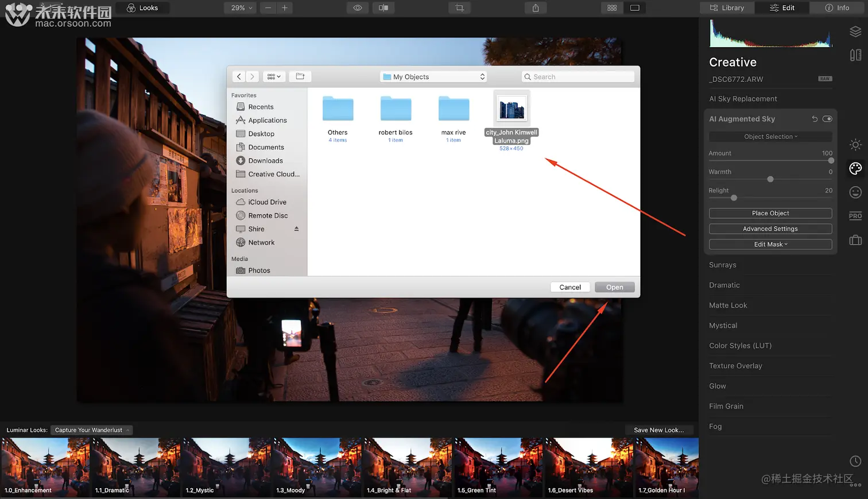Viewport: 868px width, 499px height.
Task: Open the robert bilos folder
Action: pos(396,119)
